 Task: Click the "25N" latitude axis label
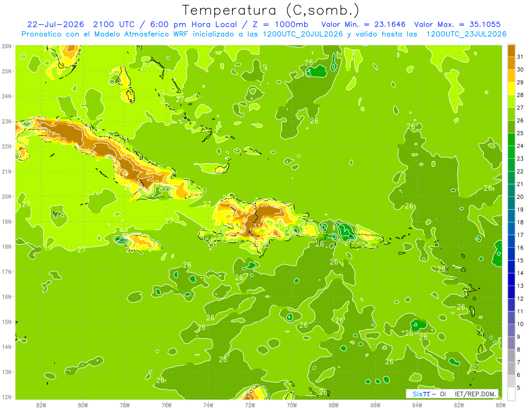[x=7, y=71]
